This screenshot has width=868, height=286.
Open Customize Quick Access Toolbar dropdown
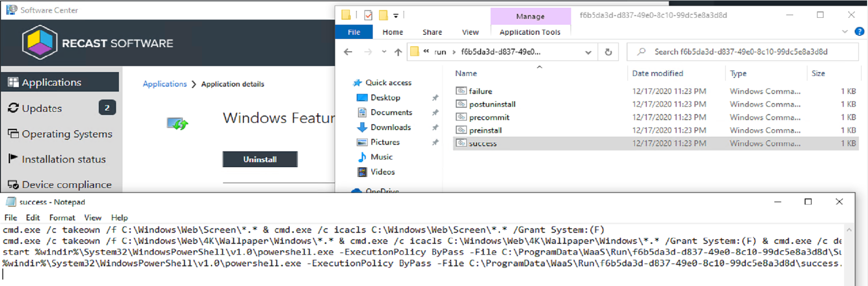(396, 16)
